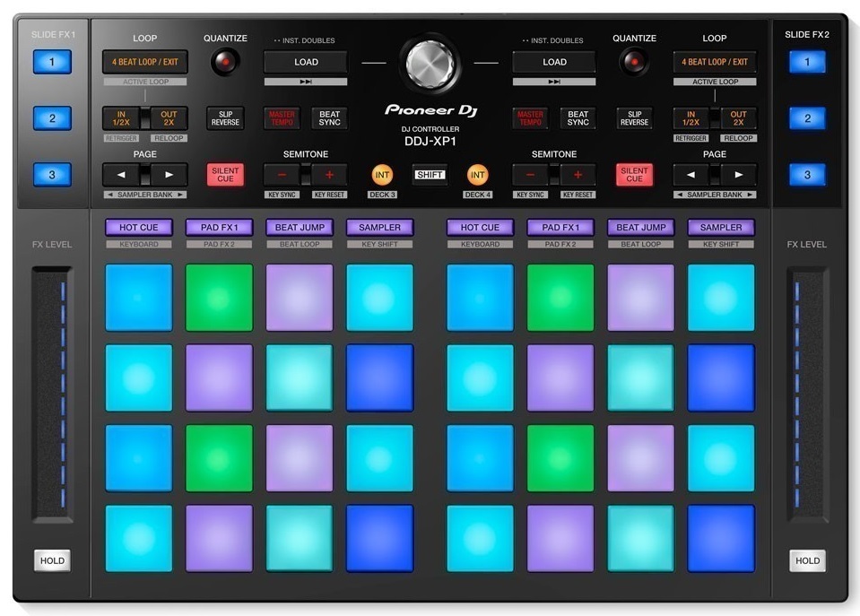Tap the right deck loop OUT 2X button

coord(739,118)
